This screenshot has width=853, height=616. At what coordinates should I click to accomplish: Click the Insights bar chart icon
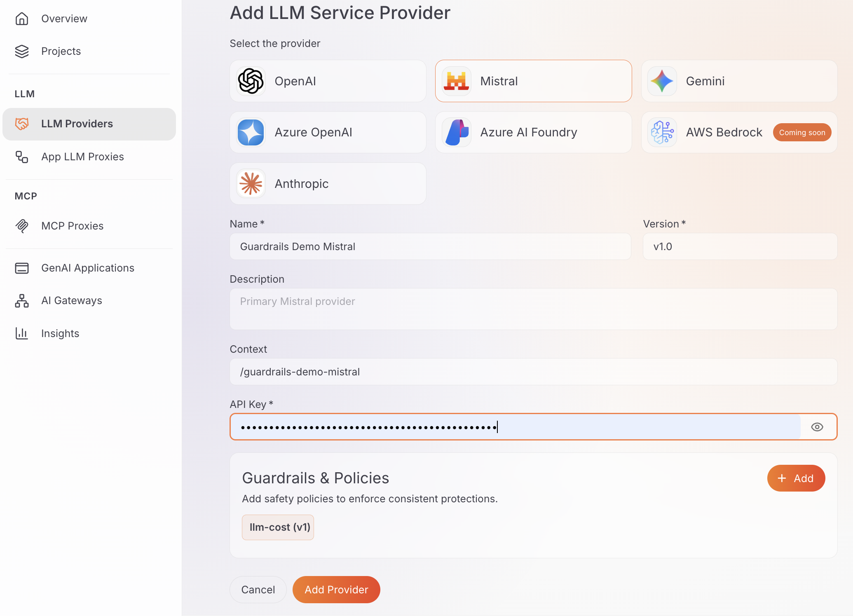(x=22, y=333)
